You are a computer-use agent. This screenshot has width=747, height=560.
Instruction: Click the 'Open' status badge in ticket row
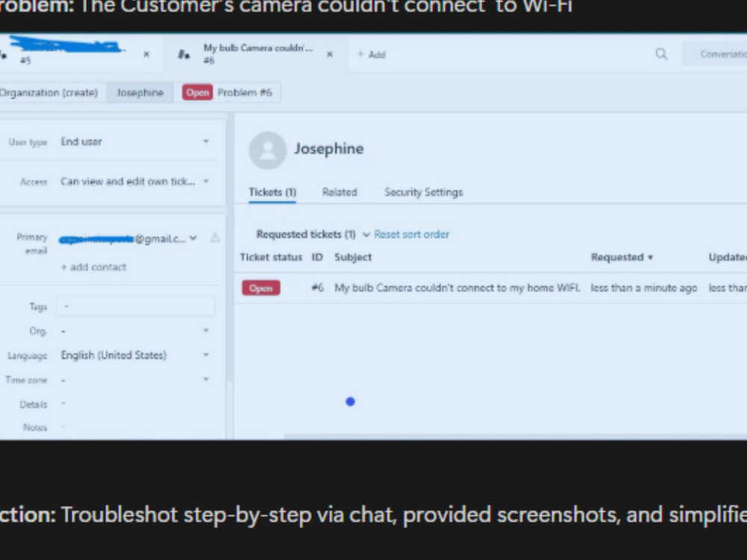(x=261, y=288)
